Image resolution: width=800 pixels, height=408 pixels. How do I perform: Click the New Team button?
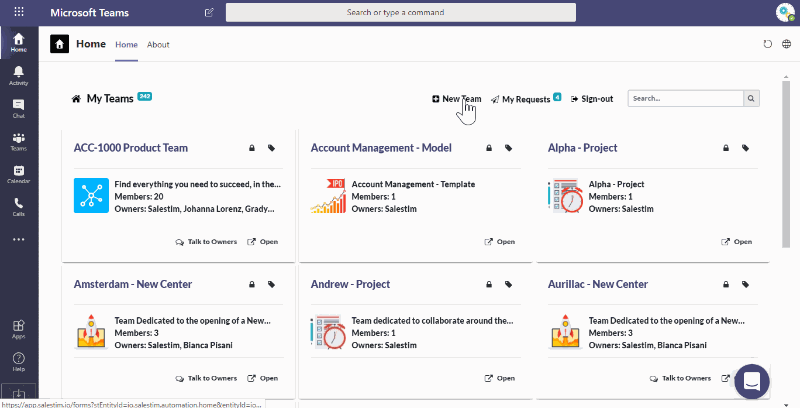456,99
